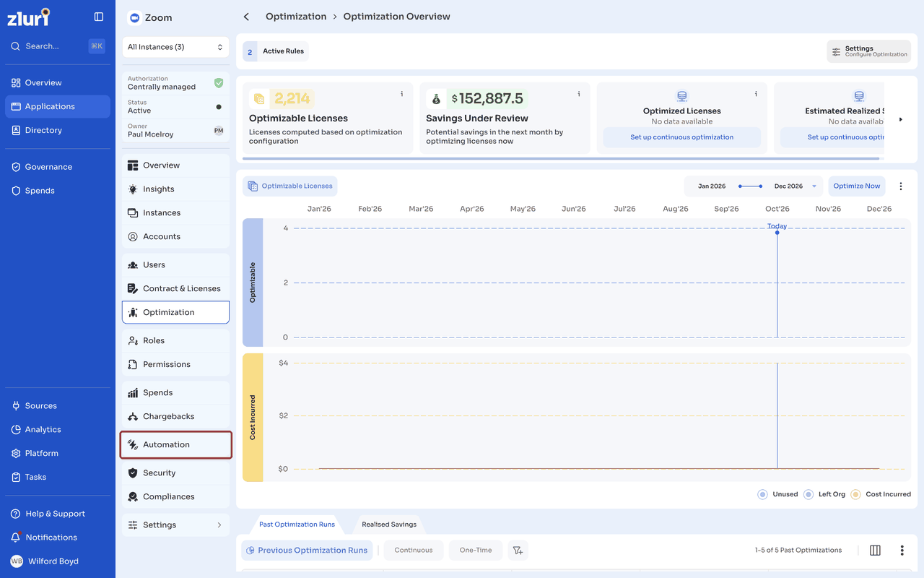Click the horizontal scrollbar under summary cards
This screenshot has height=578, width=924.
tap(561, 158)
